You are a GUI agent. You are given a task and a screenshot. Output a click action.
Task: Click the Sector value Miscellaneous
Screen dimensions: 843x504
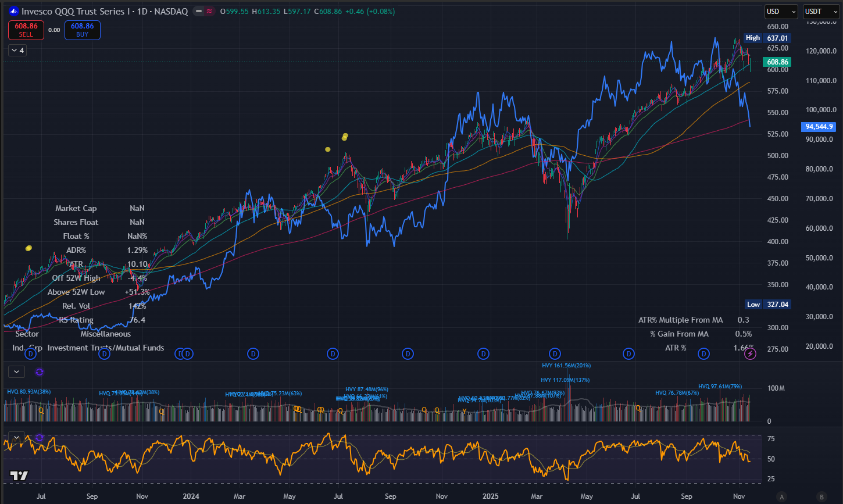106,334
